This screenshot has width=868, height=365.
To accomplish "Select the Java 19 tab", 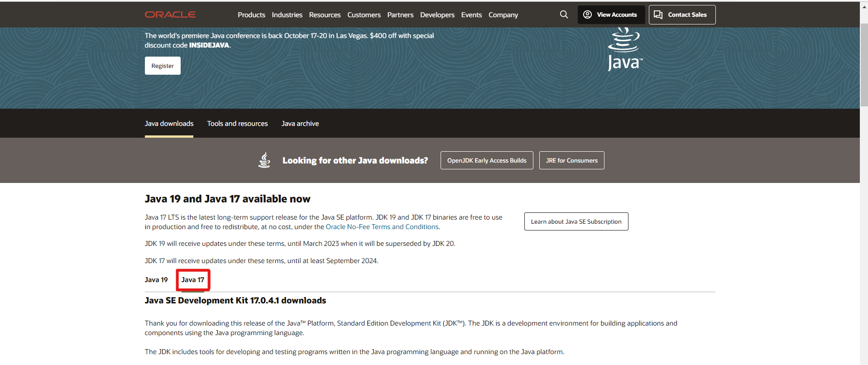I will pyautogui.click(x=156, y=280).
